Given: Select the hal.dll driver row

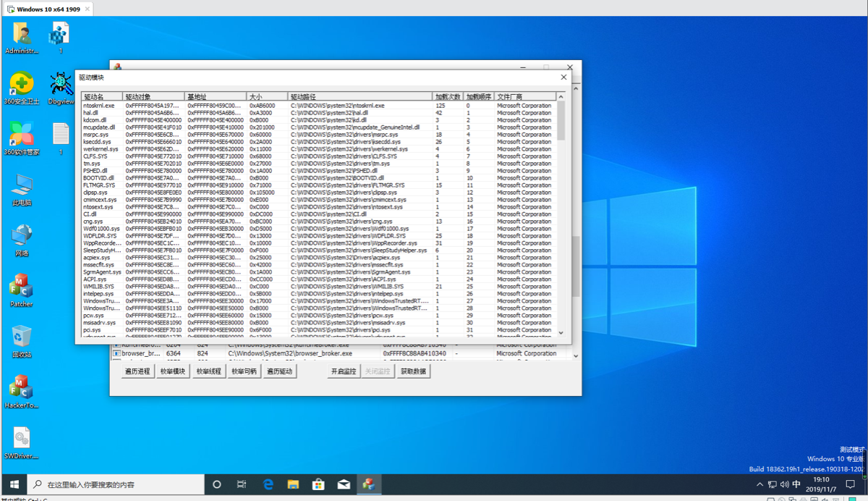Looking at the screenshot, I should [318, 113].
